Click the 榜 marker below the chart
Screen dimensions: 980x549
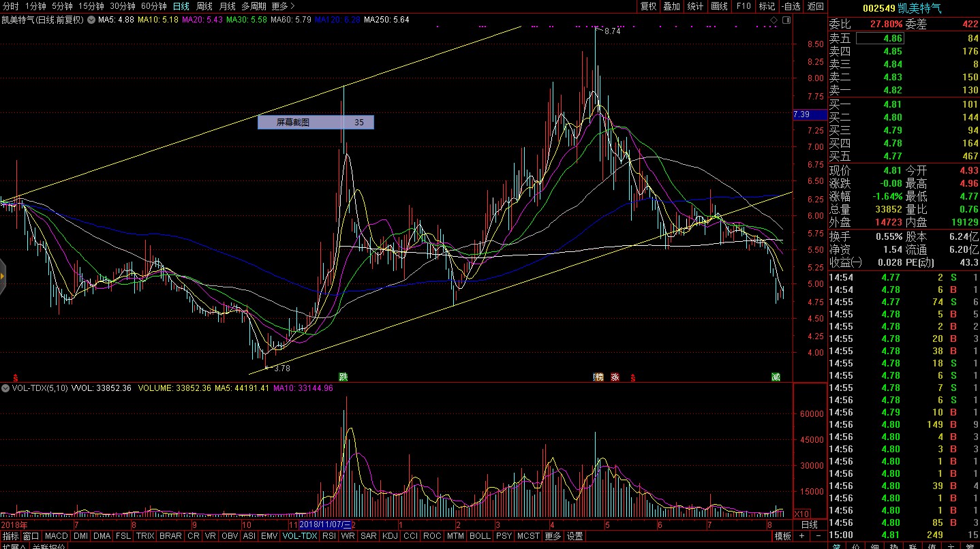[x=599, y=377]
